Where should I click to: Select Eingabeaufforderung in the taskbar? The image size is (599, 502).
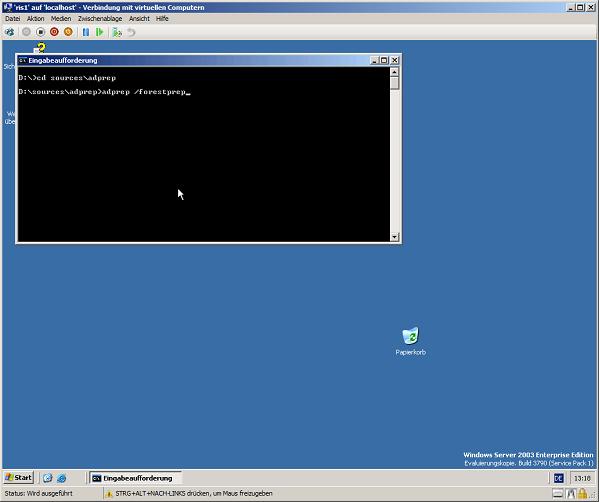135,478
